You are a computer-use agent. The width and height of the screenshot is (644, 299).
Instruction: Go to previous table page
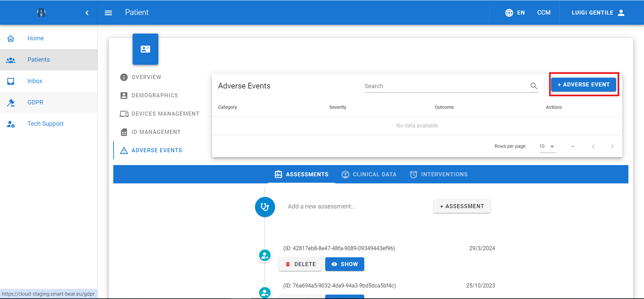(x=593, y=146)
